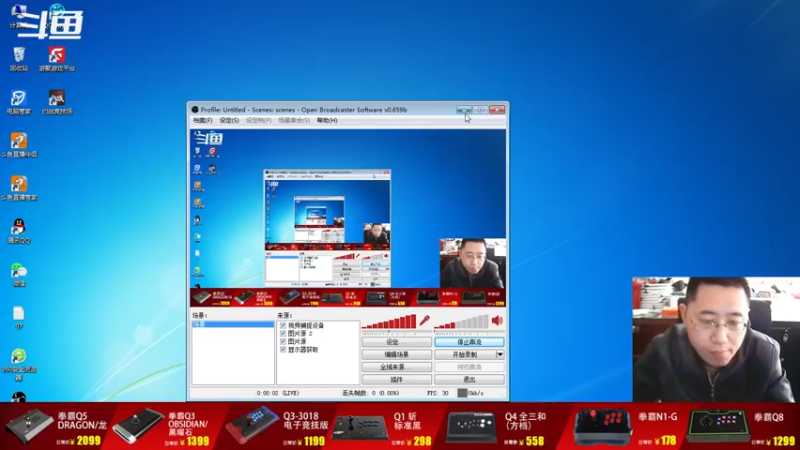The height and width of the screenshot is (450, 800).
Task: Select the highlighted scene in 场景 list
Action: [x=233, y=324]
